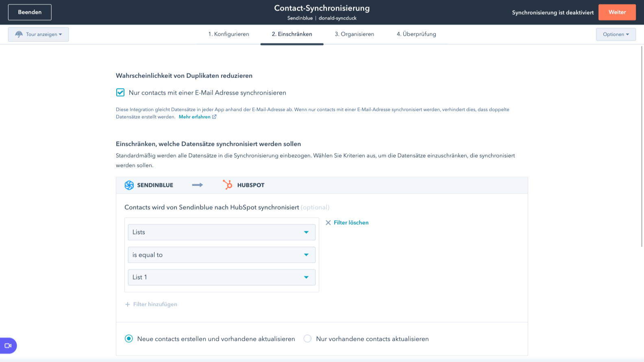Screen dimensions: 644x362
Task: Go to the '1. Konfigurieren' step
Action: point(229,34)
